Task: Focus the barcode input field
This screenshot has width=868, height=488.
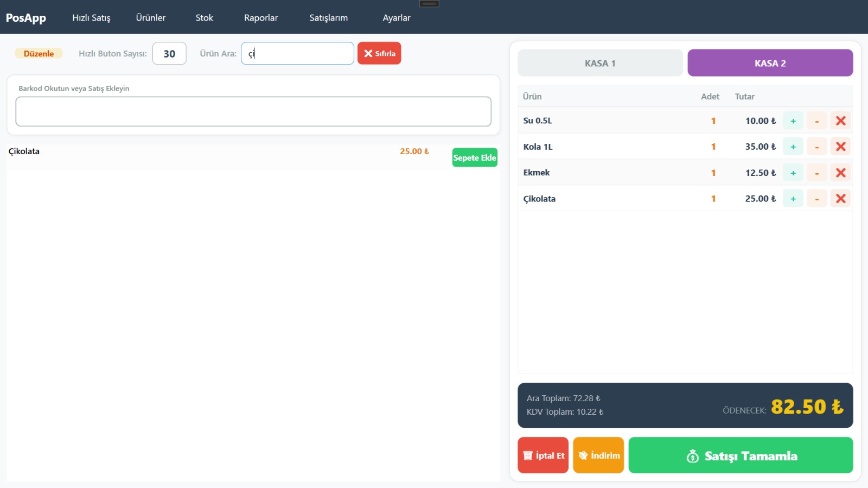Action: coord(253,111)
